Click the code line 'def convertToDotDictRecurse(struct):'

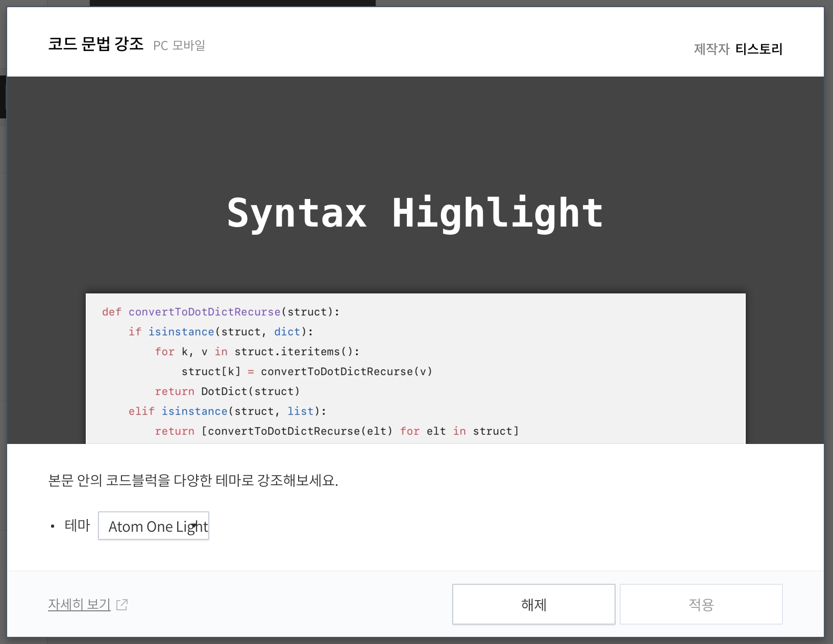coord(221,312)
